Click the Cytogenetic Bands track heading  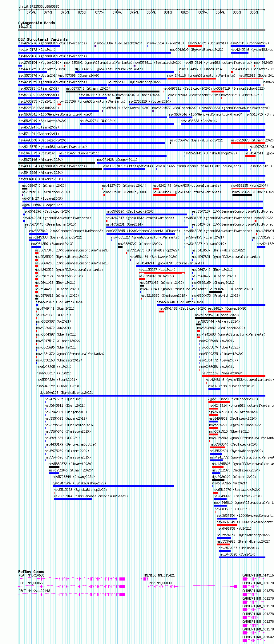click(37, 23)
